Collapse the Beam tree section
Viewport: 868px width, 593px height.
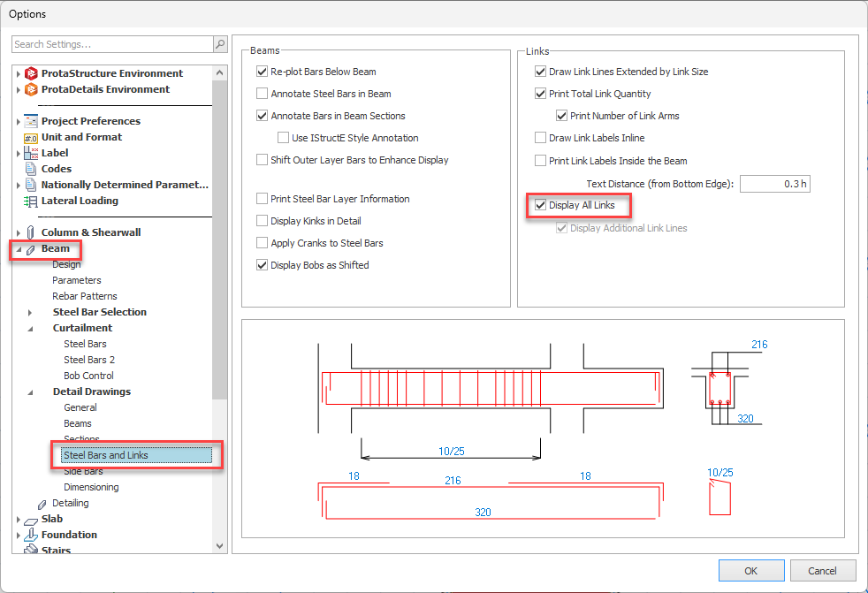click(x=18, y=248)
